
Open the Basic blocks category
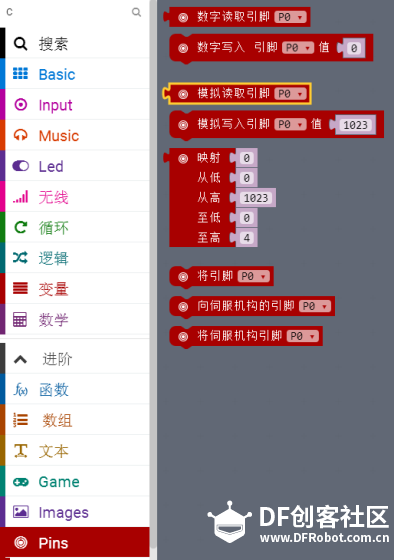pos(75,74)
